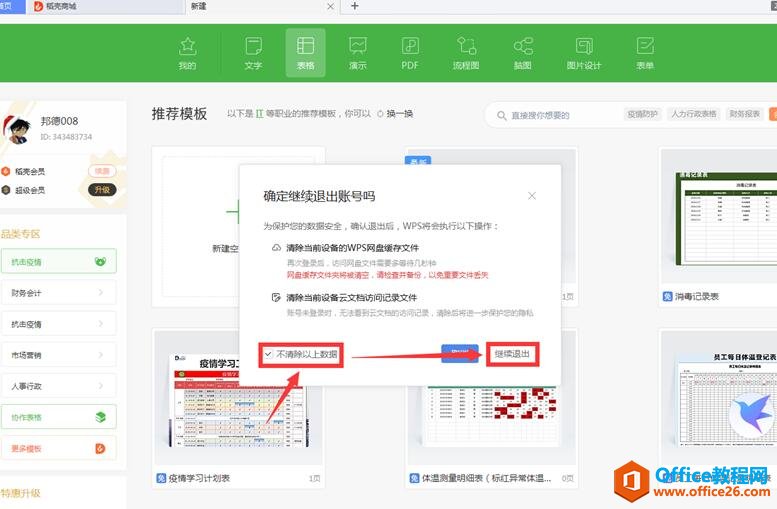Open the 财务会计 category
The image size is (777, 509).
point(58,293)
